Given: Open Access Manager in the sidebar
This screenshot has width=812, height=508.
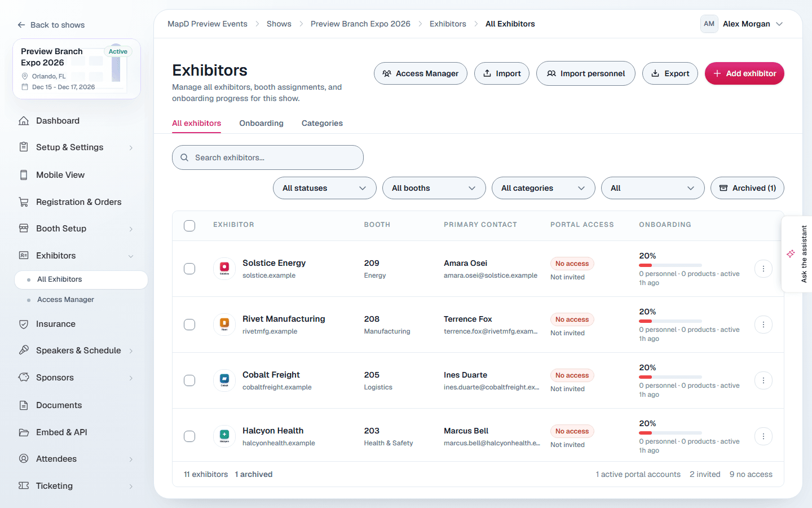Looking at the screenshot, I should (65, 300).
